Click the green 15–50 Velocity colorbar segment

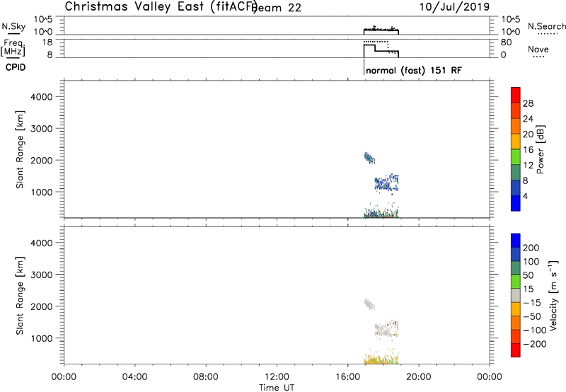coord(516,282)
